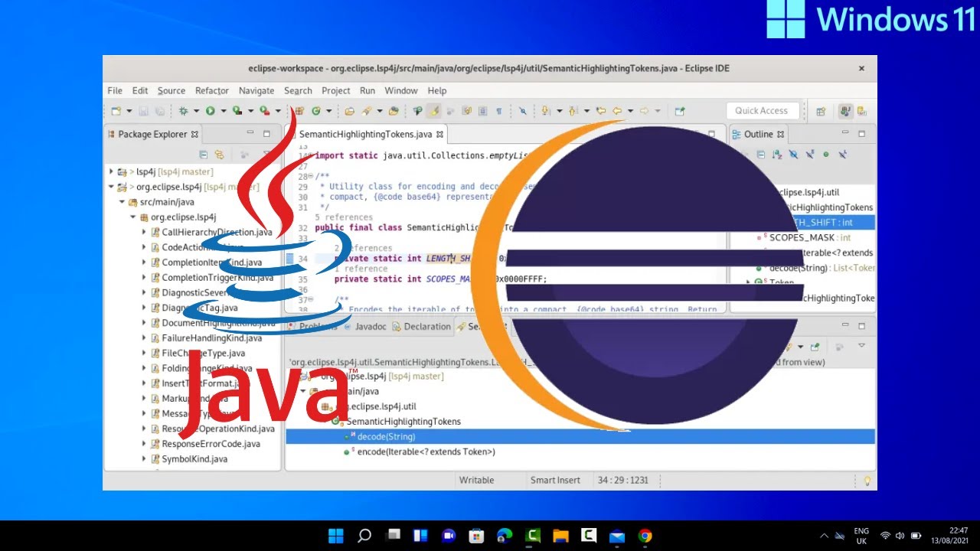Select encode(Iterable<? extends Token>) search result
Viewport: 980px width, 551px height.
(426, 452)
